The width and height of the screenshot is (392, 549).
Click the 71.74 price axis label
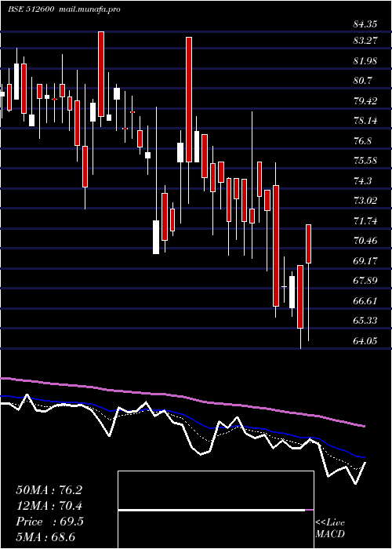point(365,221)
